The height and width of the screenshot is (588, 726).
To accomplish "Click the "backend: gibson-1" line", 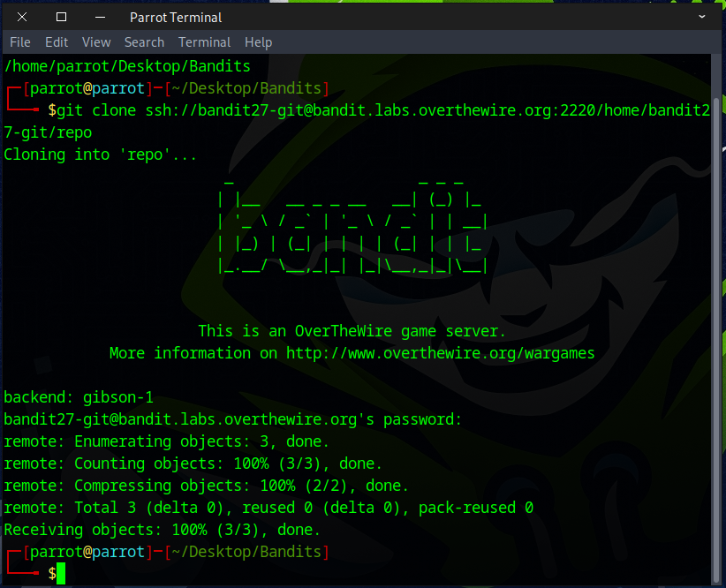I will pyautogui.click(x=78, y=397).
